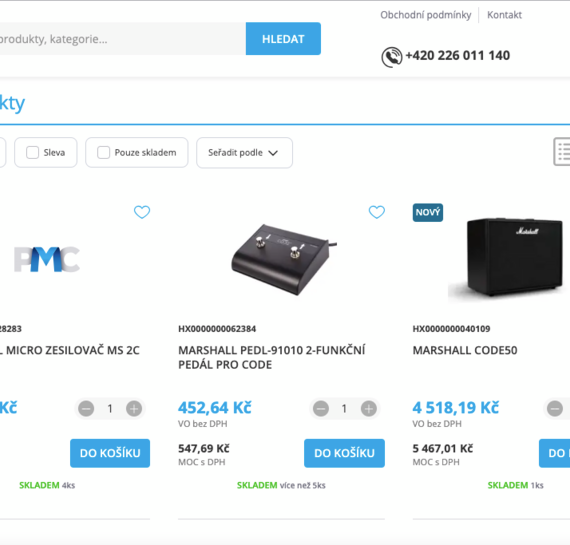Check the Pouze skladem filter
The height and width of the screenshot is (545, 570).
coord(103,152)
